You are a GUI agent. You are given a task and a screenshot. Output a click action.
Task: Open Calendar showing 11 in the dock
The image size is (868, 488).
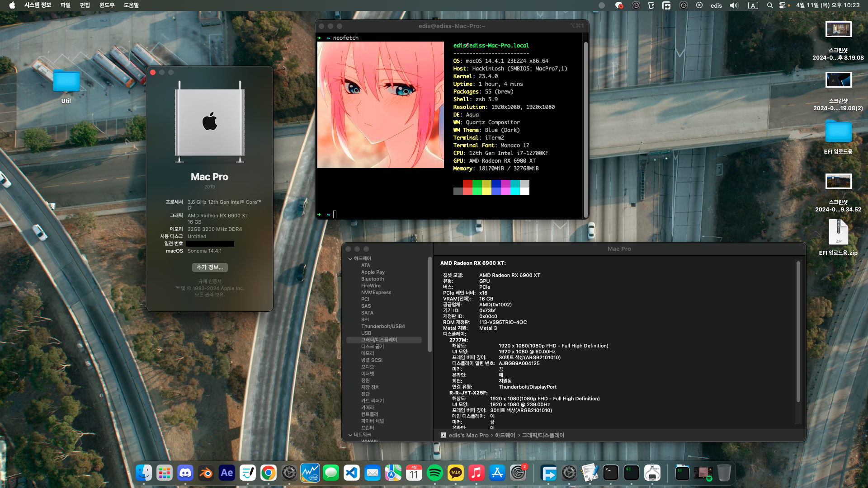[x=414, y=473]
